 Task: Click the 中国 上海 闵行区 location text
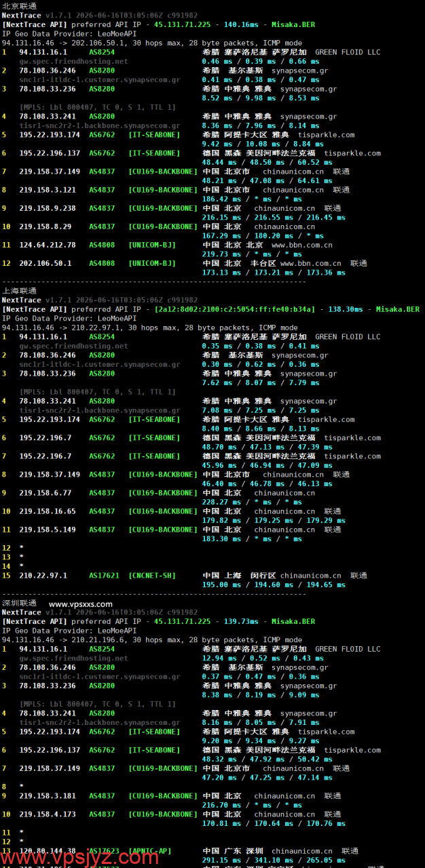click(239, 576)
